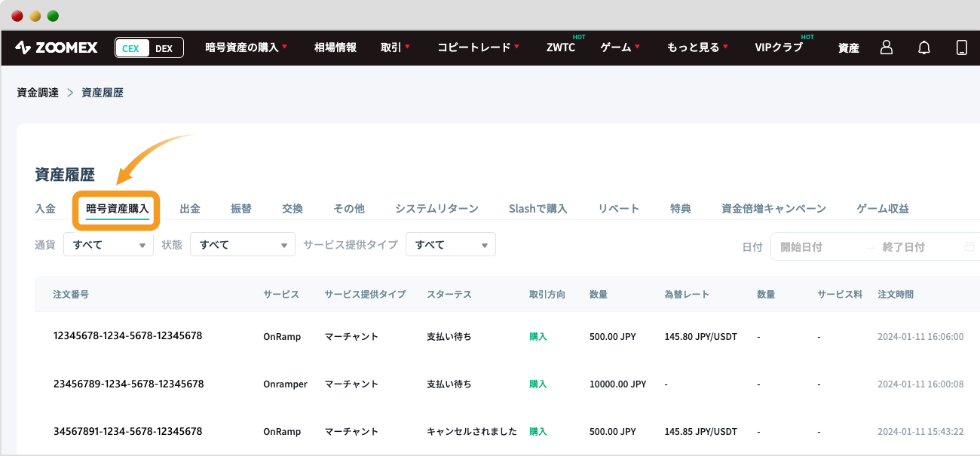Click the 資産履歴 breadcrumb
The height and width of the screenshot is (456, 980).
pyautogui.click(x=103, y=93)
